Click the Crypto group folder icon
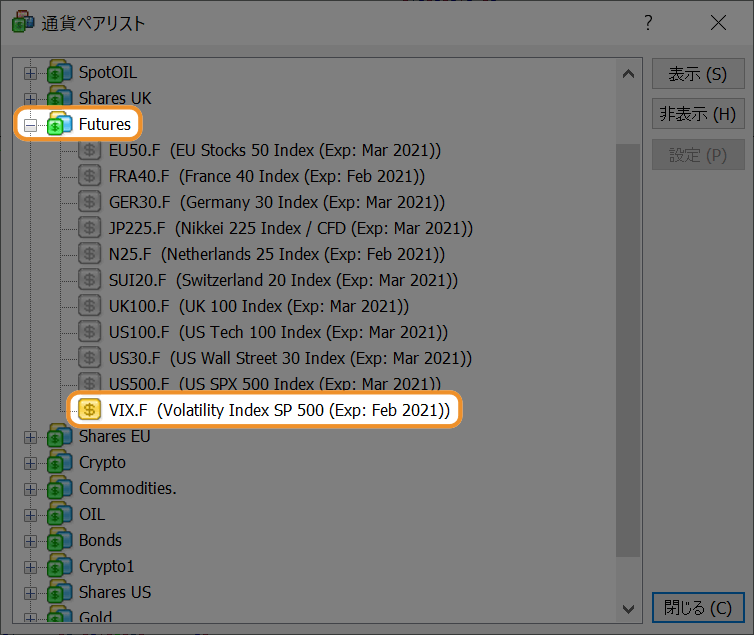This screenshot has width=754, height=635. tap(60, 462)
